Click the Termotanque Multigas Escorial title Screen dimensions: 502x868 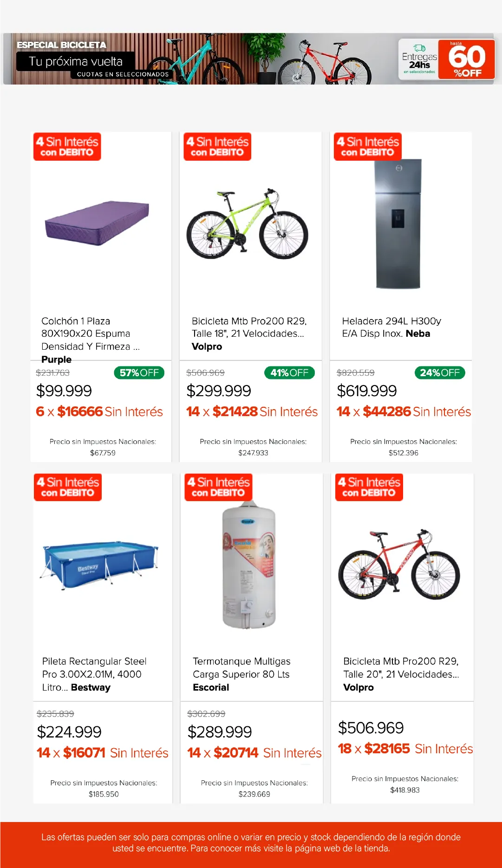click(x=241, y=674)
